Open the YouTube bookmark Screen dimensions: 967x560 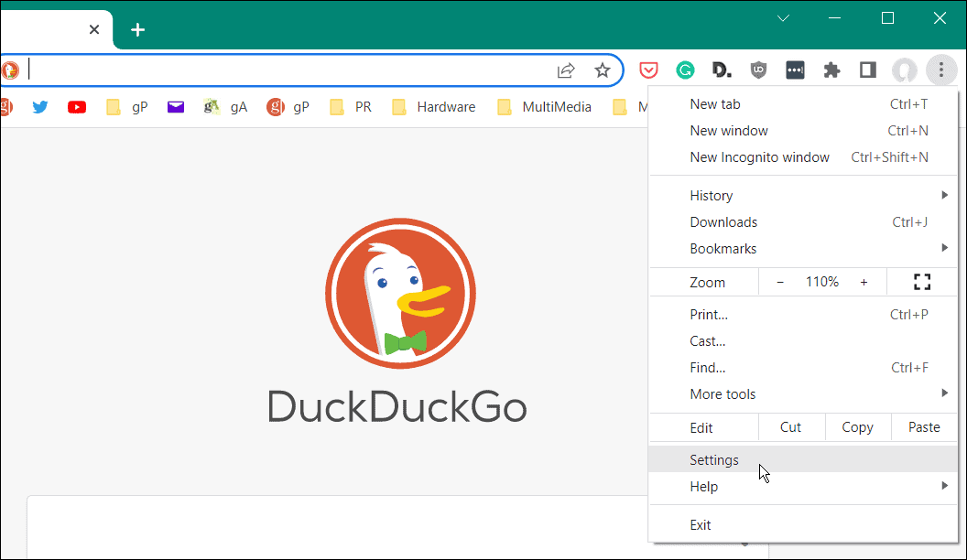(x=77, y=107)
